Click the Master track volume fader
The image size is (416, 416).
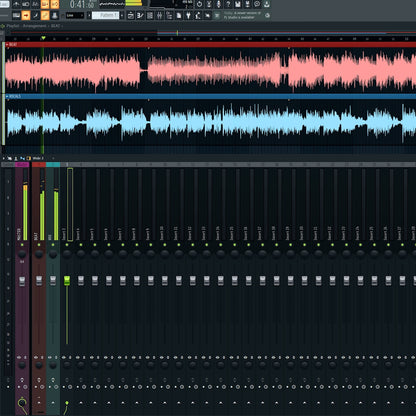22,281
